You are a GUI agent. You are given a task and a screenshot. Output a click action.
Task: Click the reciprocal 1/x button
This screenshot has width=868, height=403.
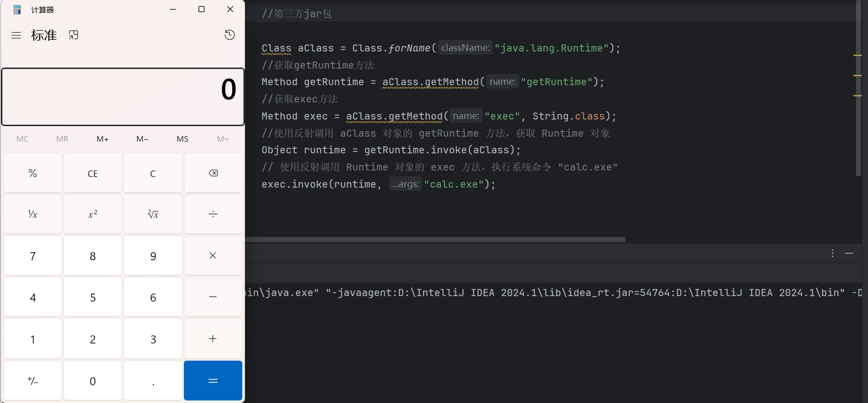point(33,214)
